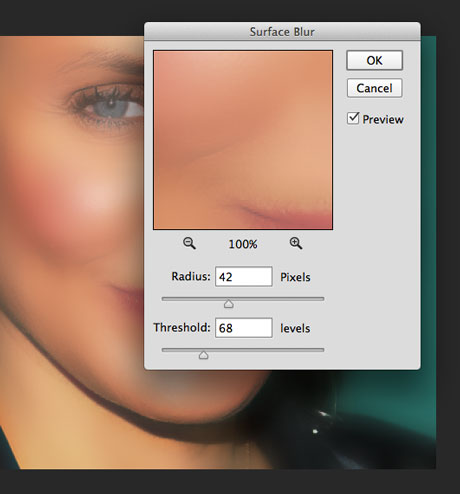Screen dimensions: 460x494
Task: Uncheck the Preview checkbox
Action: coord(353,118)
